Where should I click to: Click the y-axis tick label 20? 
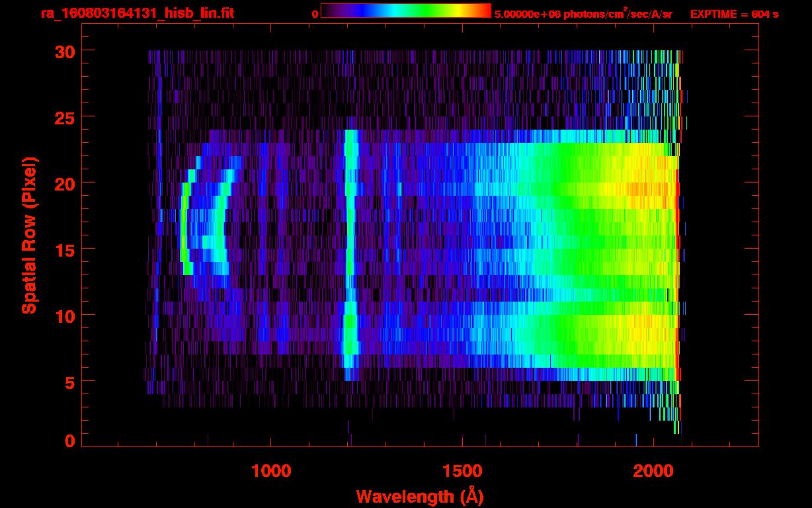pos(66,183)
